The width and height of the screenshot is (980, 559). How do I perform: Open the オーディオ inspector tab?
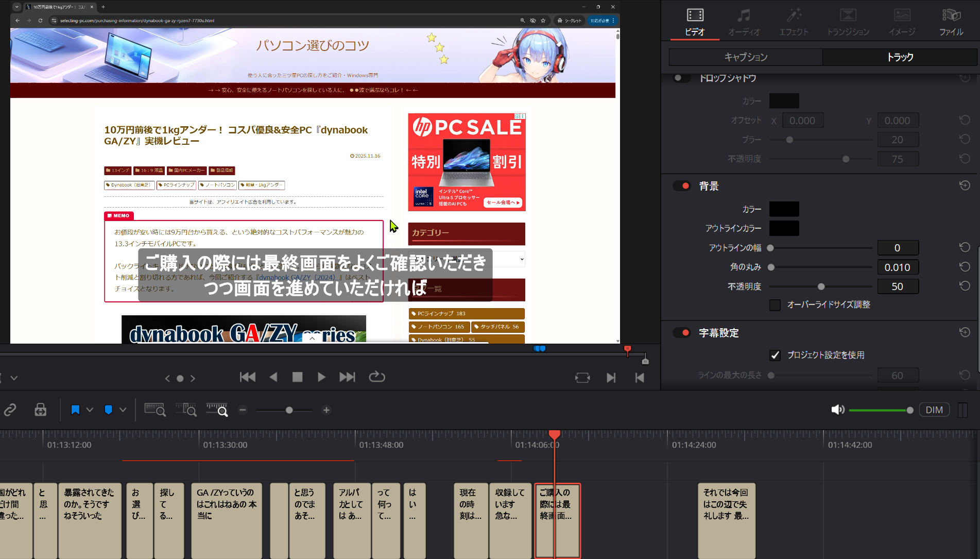click(744, 23)
